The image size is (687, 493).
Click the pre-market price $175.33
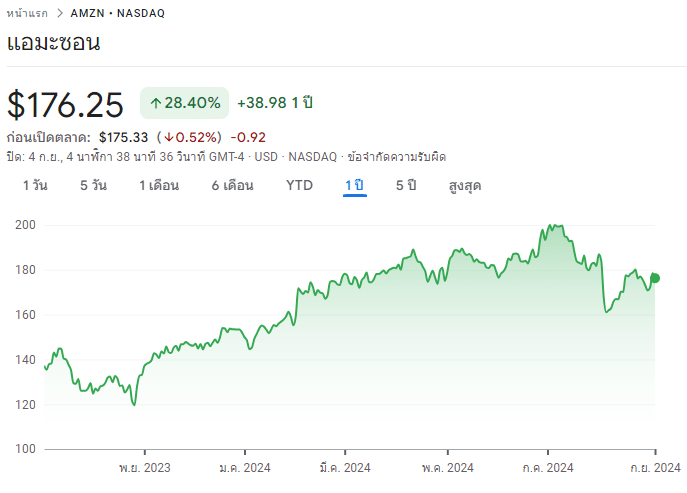coord(124,138)
